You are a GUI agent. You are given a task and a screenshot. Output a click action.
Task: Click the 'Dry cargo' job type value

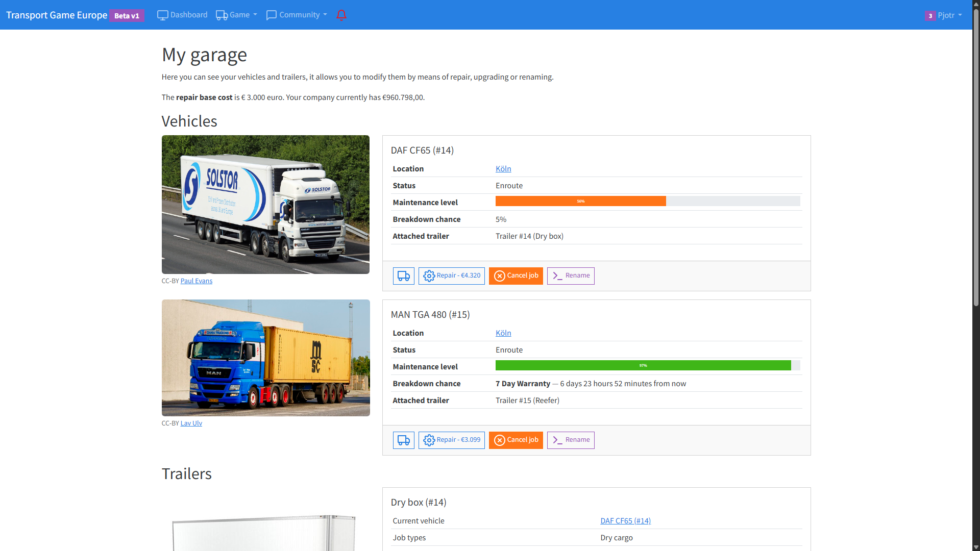point(617,538)
